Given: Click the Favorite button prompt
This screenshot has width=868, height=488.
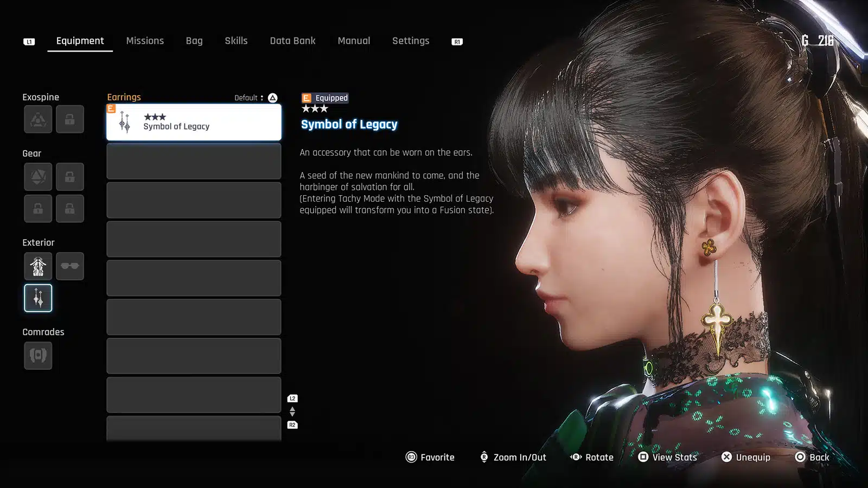Looking at the screenshot, I should point(430,457).
